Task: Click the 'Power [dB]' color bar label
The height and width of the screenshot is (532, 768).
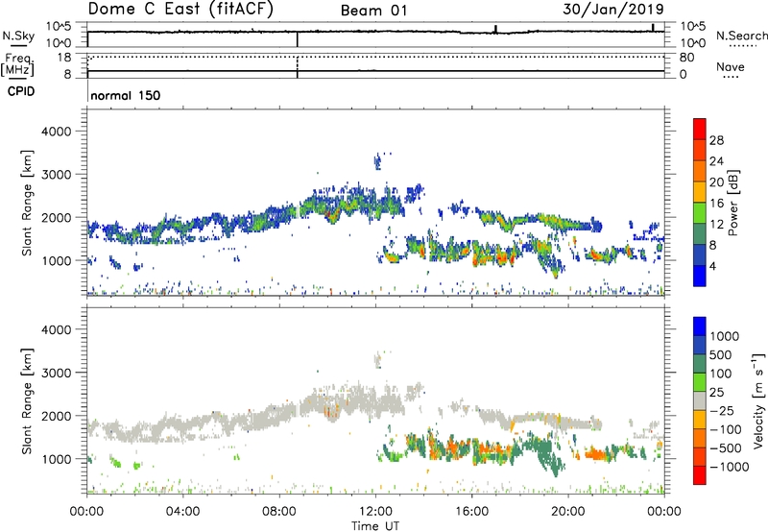Action: pyautogui.click(x=732, y=203)
